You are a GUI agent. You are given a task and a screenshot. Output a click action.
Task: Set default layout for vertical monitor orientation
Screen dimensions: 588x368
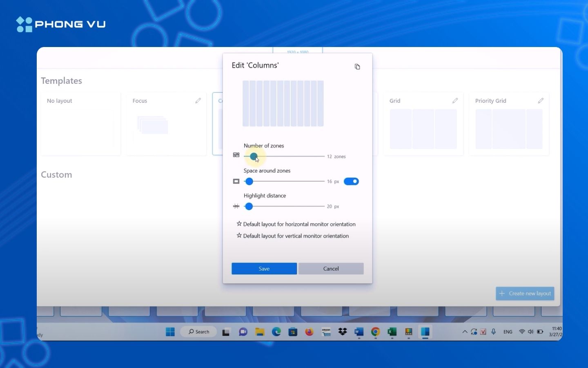[x=292, y=236]
